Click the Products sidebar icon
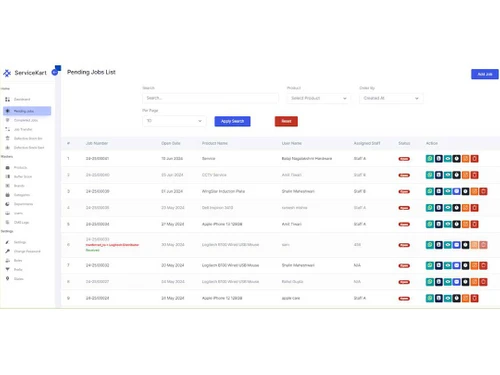The image size is (500, 375). (7, 167)
